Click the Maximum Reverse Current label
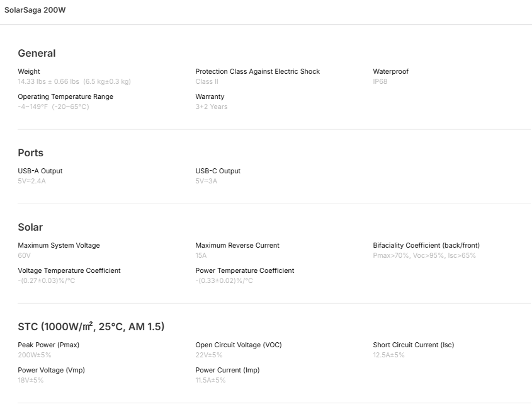 click(237, 245)
